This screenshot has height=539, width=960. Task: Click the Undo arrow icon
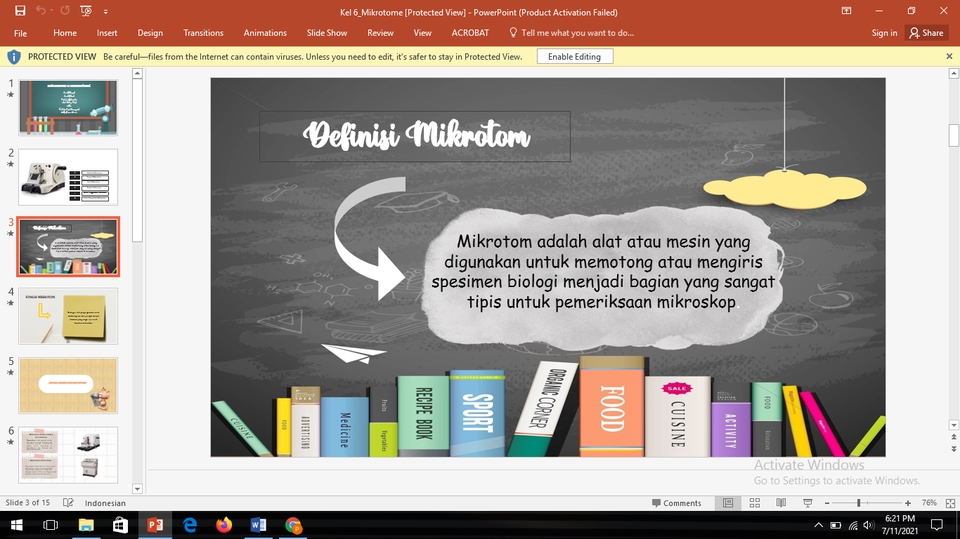(40, 11)
